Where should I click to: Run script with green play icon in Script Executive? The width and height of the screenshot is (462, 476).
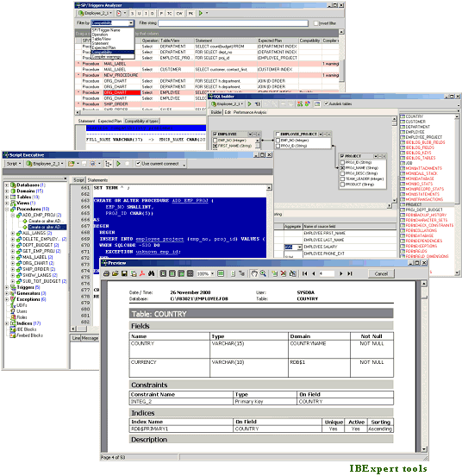[x=118, y=164]
